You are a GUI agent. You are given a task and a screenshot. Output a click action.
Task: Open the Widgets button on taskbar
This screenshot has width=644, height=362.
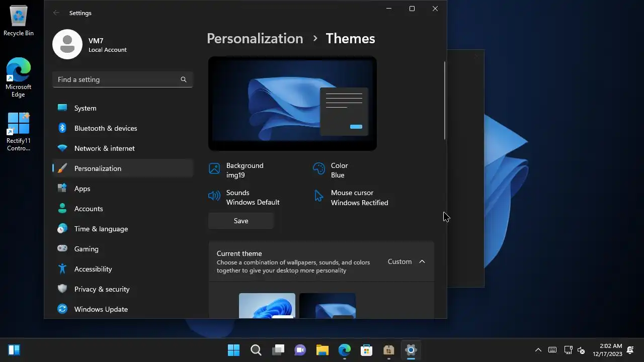pos(14,350)
